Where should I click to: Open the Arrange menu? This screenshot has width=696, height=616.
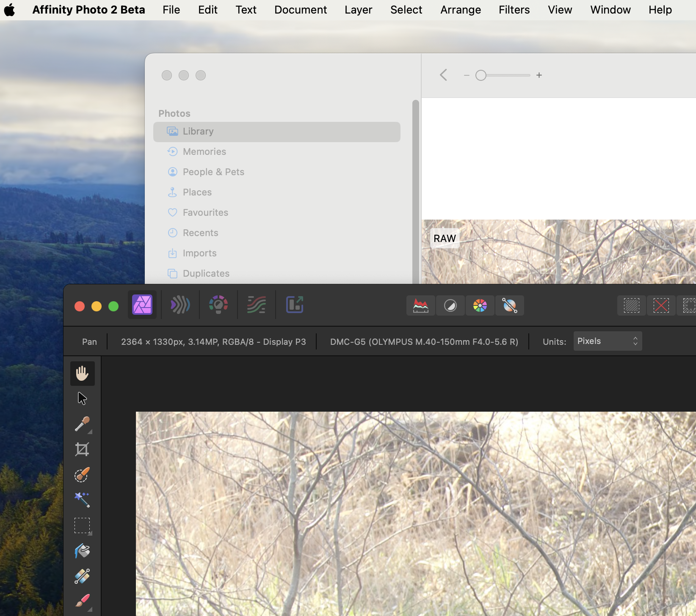461,10
